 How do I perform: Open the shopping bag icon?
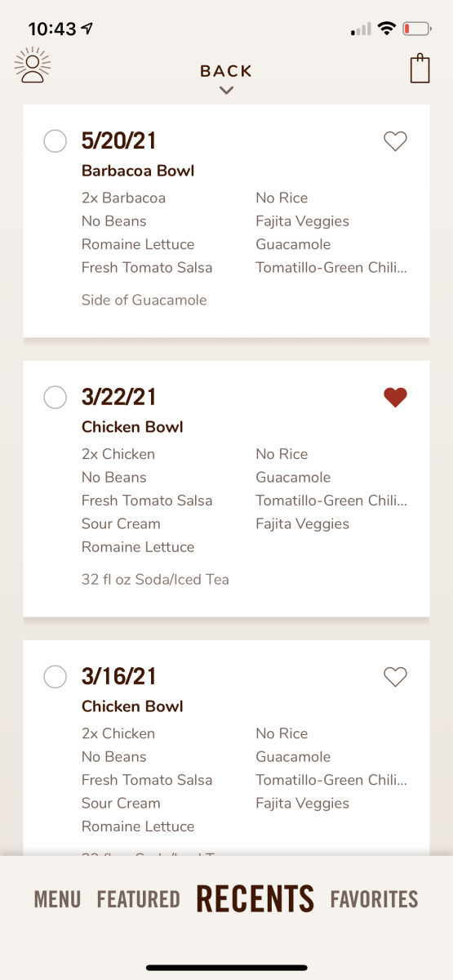point(420,68)
